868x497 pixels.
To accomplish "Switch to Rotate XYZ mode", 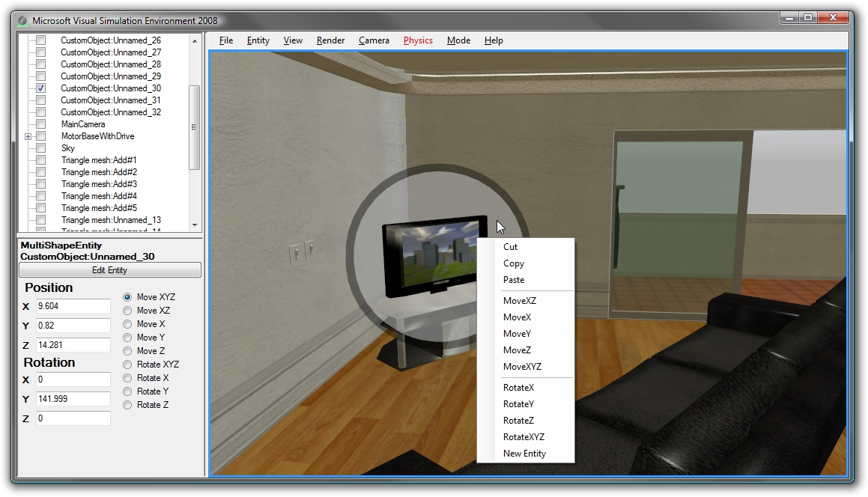I will click(127, 364).
